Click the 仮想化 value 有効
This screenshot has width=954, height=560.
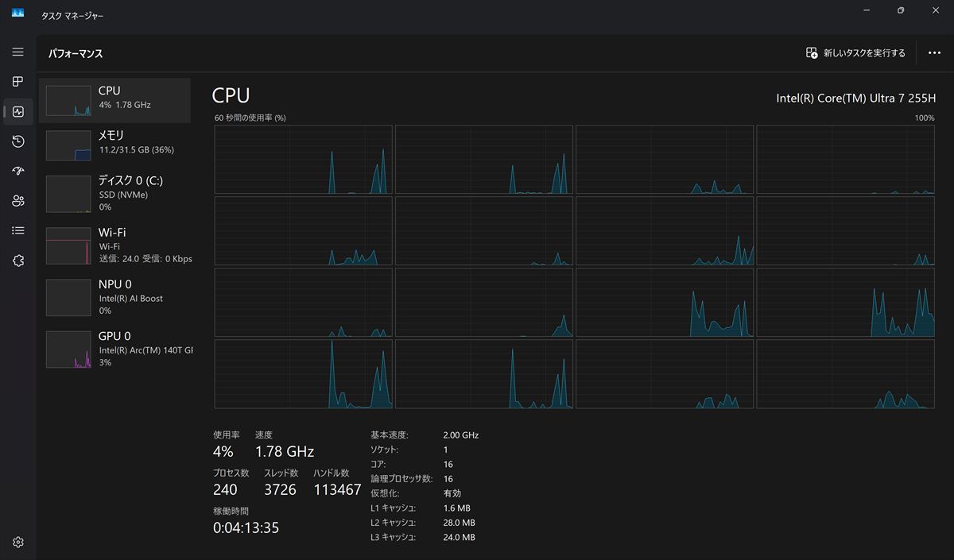452,493
